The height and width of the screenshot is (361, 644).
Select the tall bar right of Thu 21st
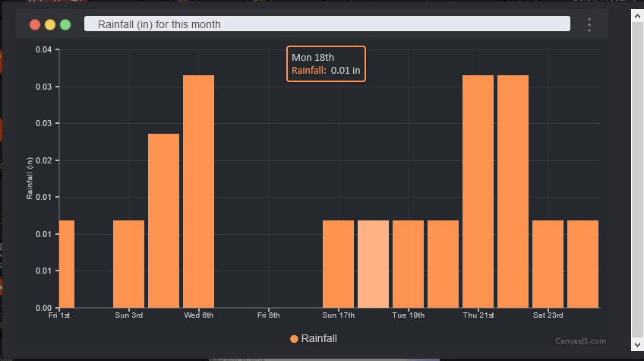(513, 192)
